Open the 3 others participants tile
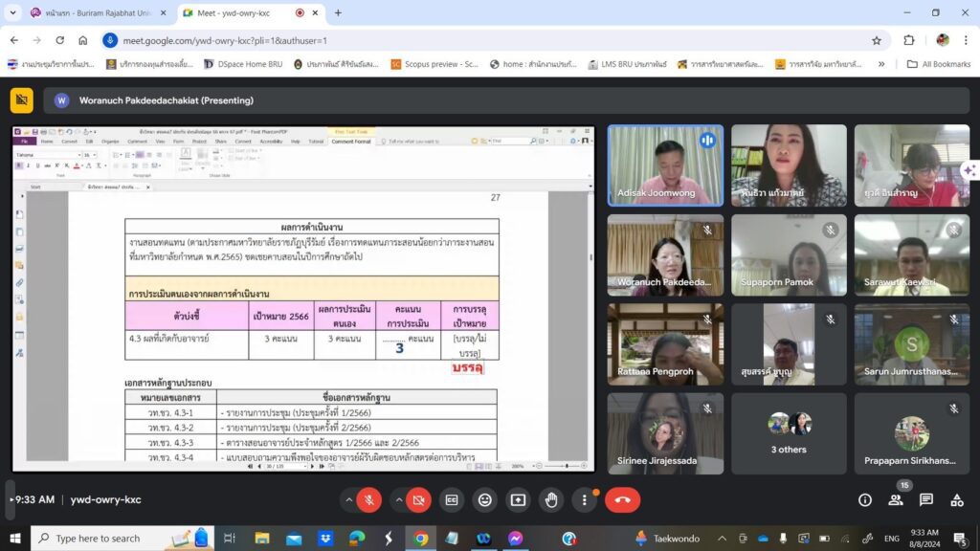The image size is (980, 551). tap(789, 433)
